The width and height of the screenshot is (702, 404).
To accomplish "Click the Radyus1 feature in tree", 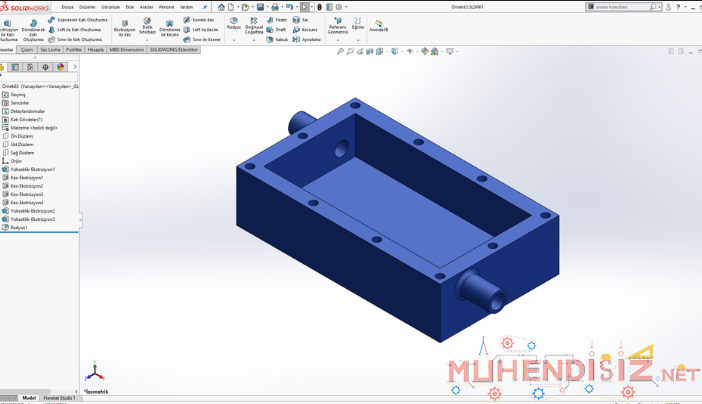I will pyautogui.click(x=19, y=227).
